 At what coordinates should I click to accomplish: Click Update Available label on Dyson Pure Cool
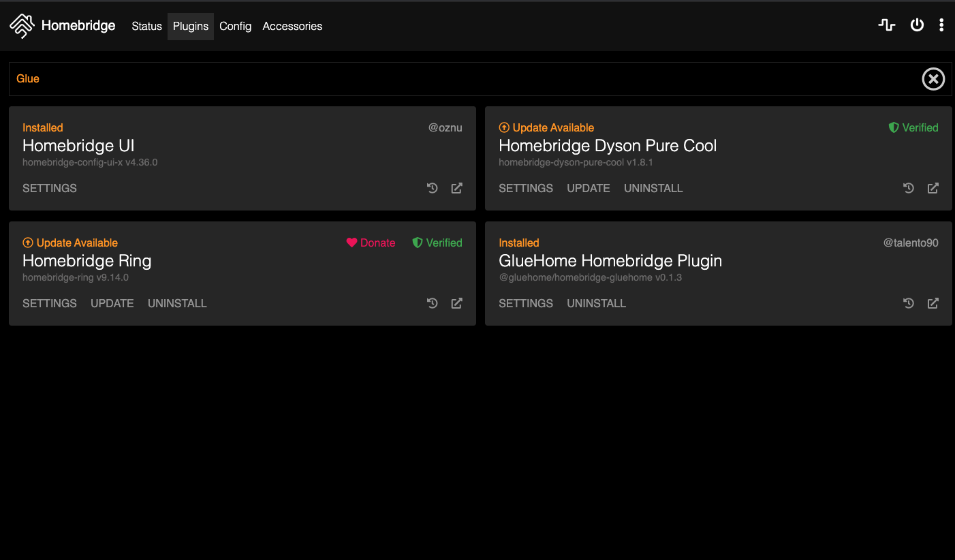[546, 127]
